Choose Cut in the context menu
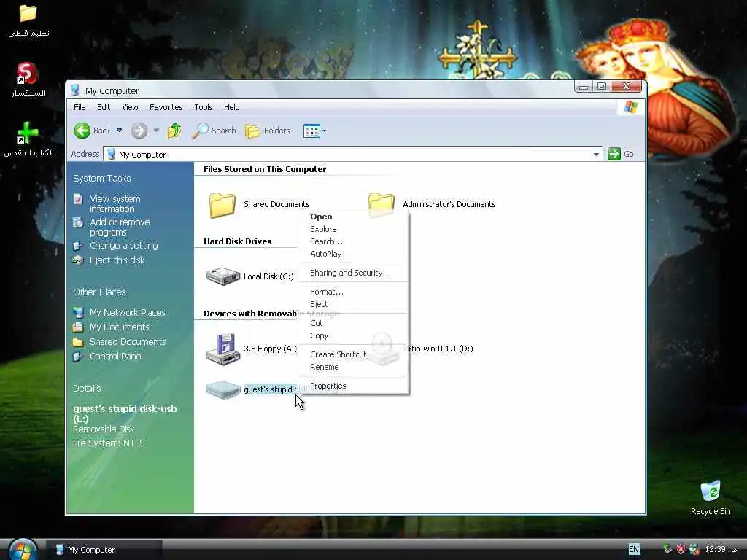The height and width of the screenshot is (560, 747). (353, 323)
